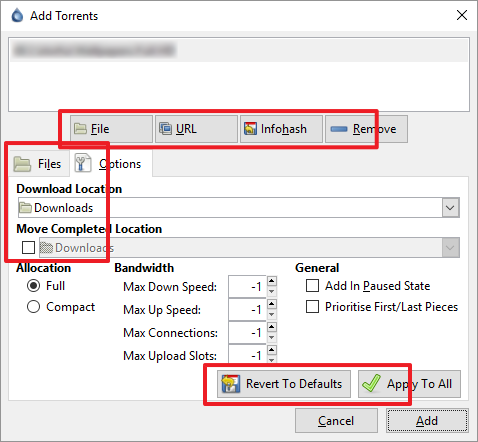Screen dimensions: 478x442
Task: Check Add In Paused State
Action: coord(312,286)
